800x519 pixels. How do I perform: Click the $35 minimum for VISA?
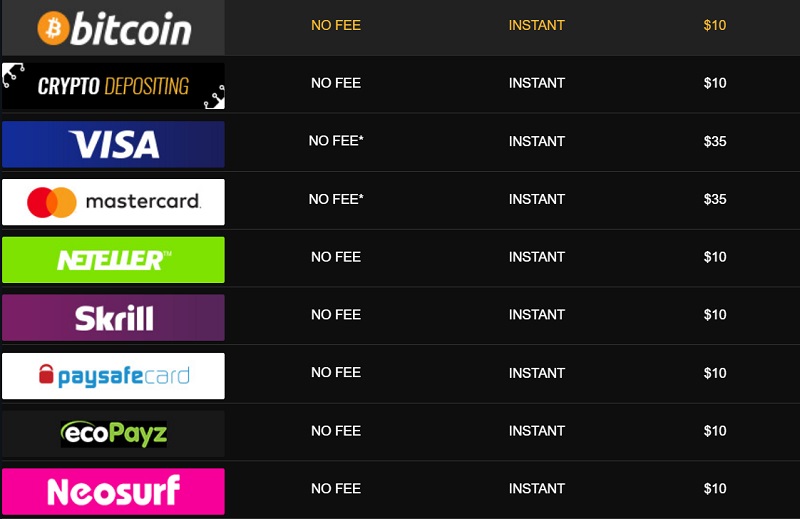point(715,141)
